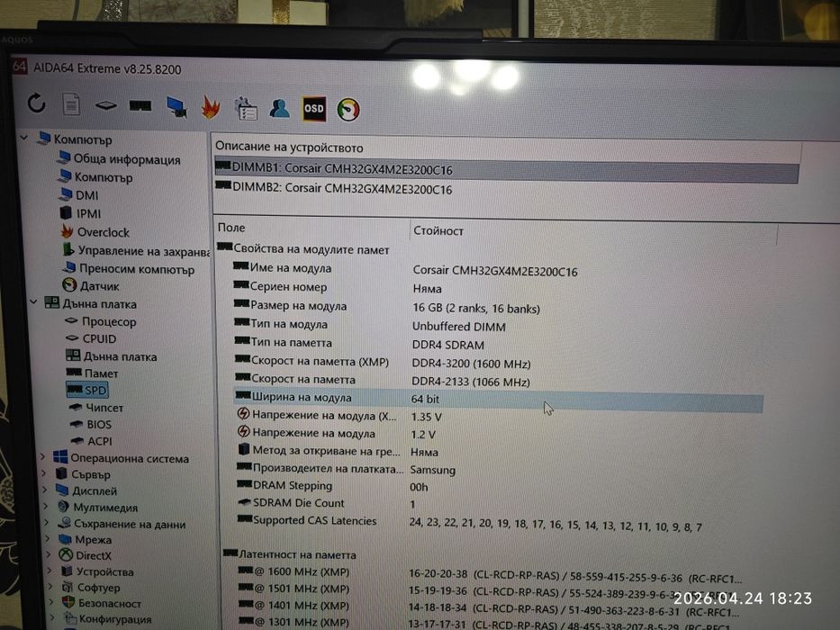Select the Компютър root tree node

[x=75, y=139]
